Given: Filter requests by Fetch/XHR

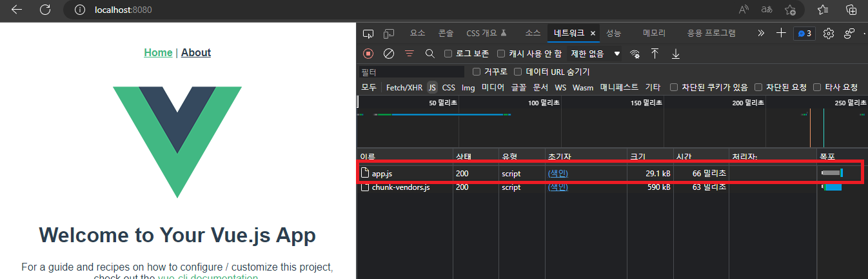Looking at the screenshot, I should (404, 87).
